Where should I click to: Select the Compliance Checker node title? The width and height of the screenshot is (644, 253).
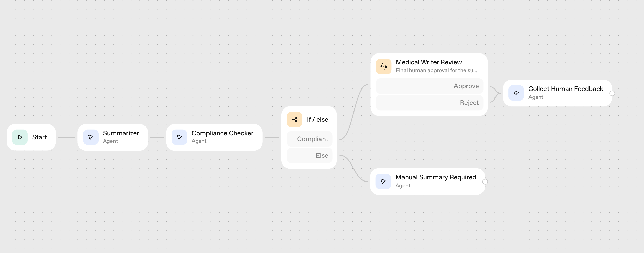click(222, 133)
